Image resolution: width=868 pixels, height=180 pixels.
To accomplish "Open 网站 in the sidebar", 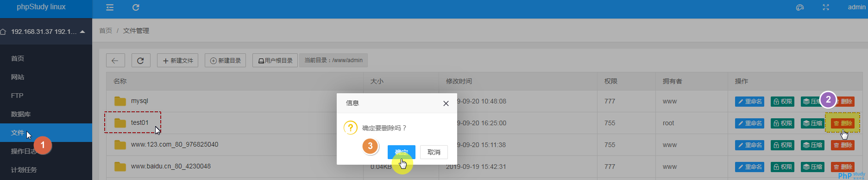I will [18, 77].
